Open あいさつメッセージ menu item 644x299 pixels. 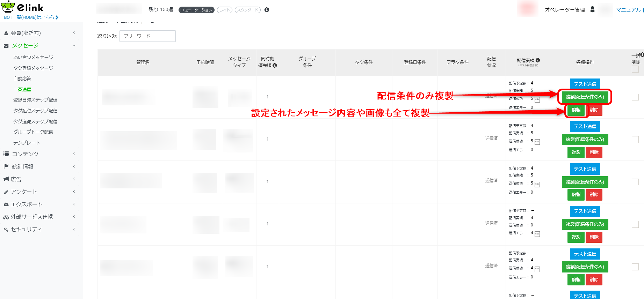(33, 57)
